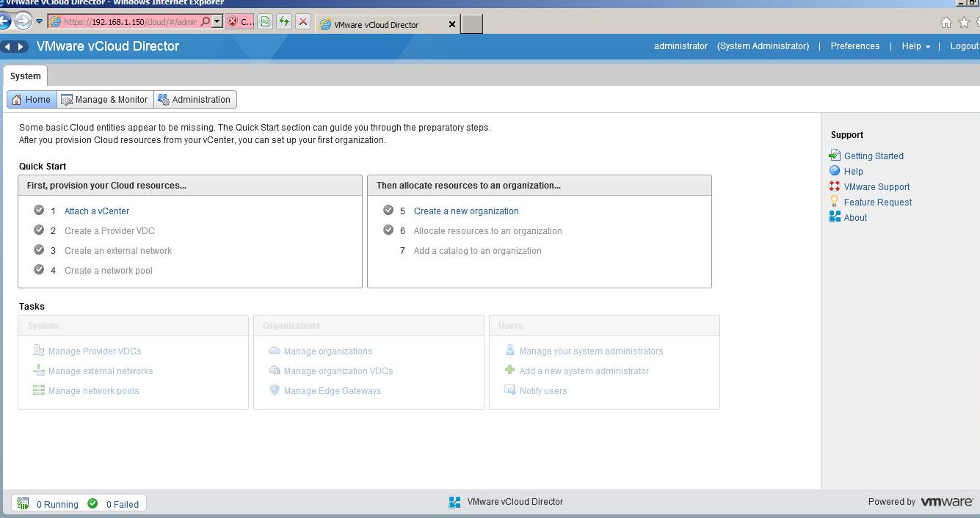This screenshot has height=518, width=980.
Task: Open the Help dropdown menu
Action: point(915,45)
